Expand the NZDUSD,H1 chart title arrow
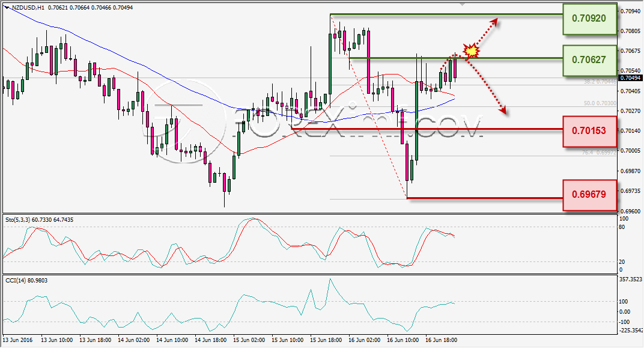Image resolution: width=644 pixels, height=348 pixels. pos(7,8)
